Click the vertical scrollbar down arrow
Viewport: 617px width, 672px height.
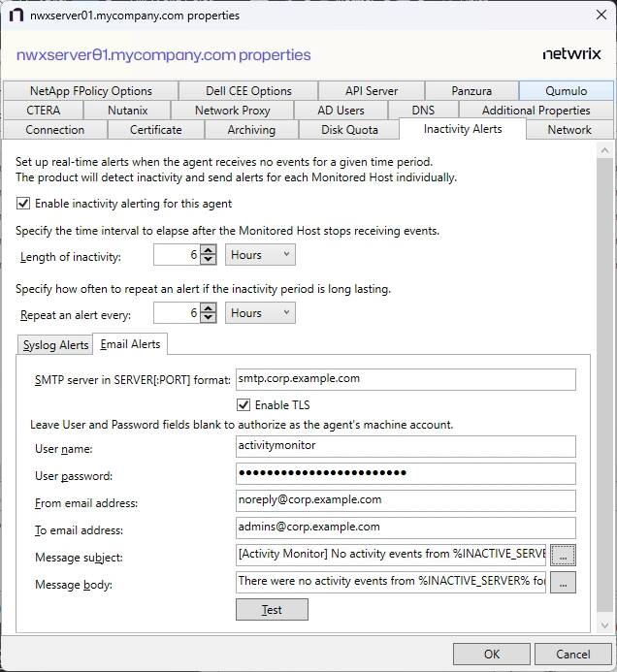pyautogui.click(x=604, y=625)
